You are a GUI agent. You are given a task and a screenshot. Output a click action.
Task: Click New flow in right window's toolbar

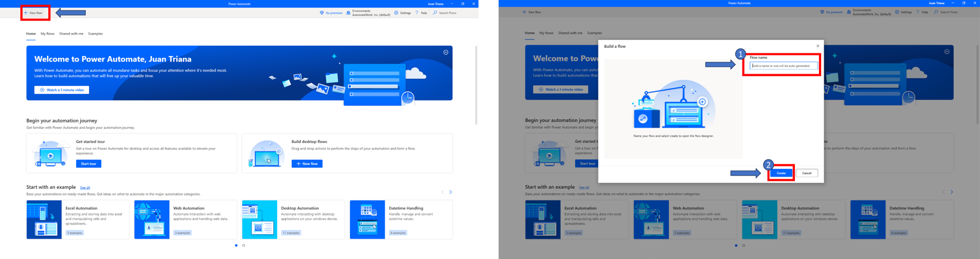[532, 12]
